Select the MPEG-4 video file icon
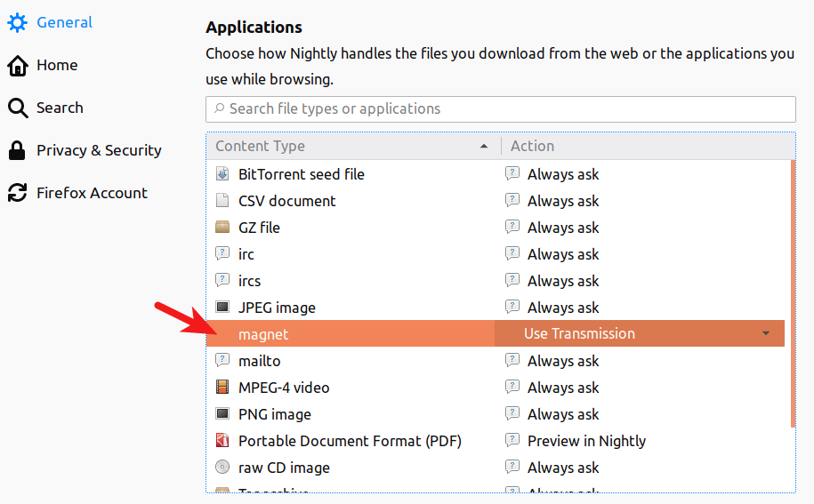This screenshot has width=814, height=504. (x=222, y=388)
